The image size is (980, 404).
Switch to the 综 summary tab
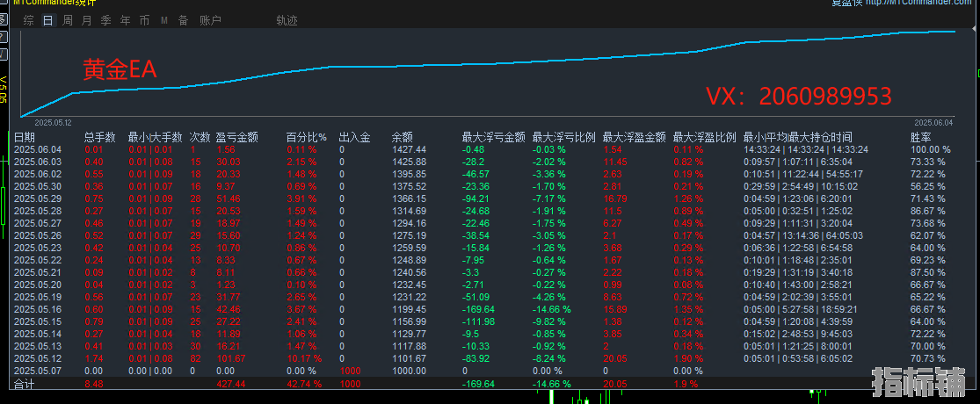click(x=29, y=20)
